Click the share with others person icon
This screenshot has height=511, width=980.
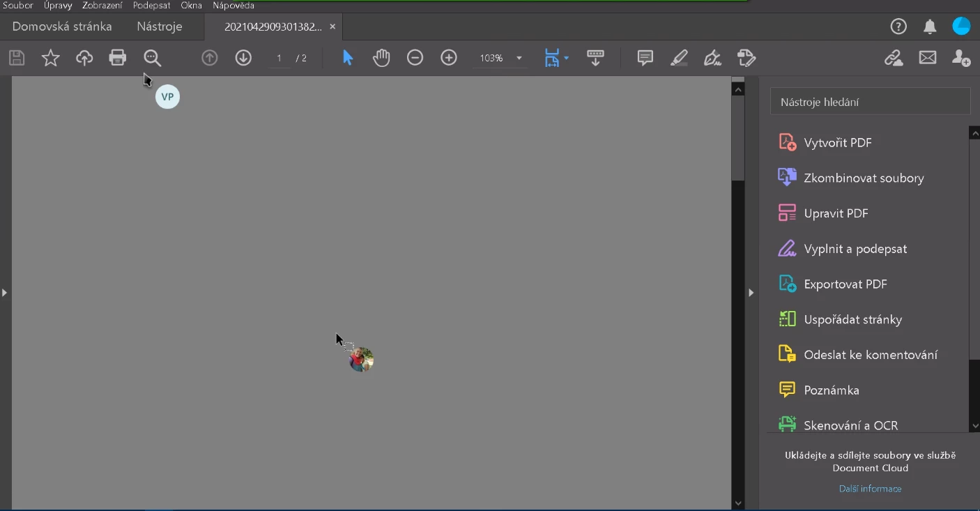(x=961, y=58)
